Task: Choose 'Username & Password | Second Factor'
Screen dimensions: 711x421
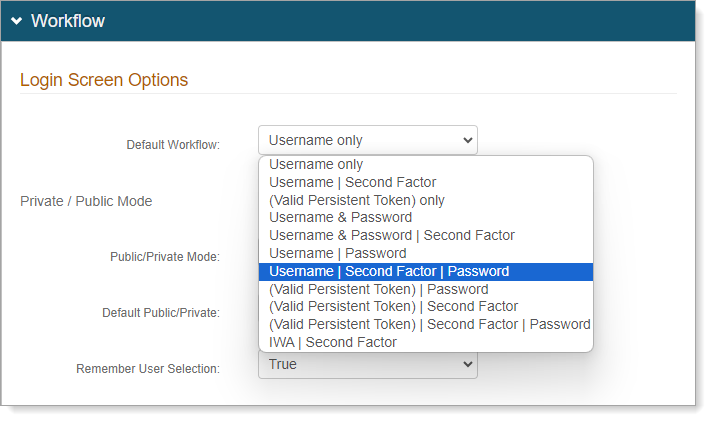Action: click(391, 236)
